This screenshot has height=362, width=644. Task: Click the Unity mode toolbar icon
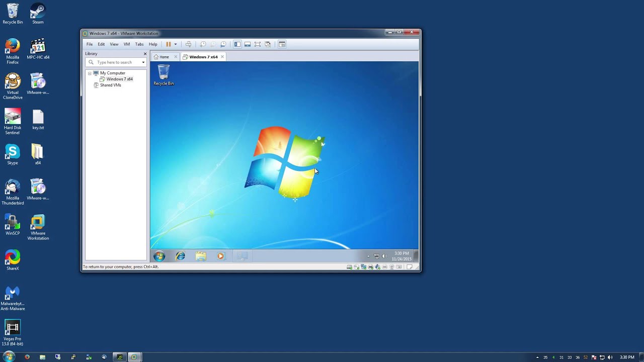268,44
